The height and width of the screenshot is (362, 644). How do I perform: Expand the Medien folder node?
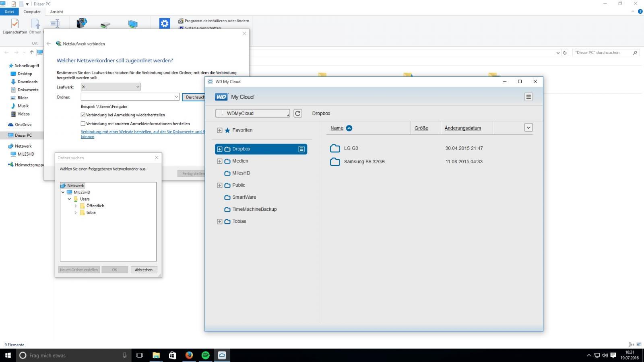[x=219, y=161]
